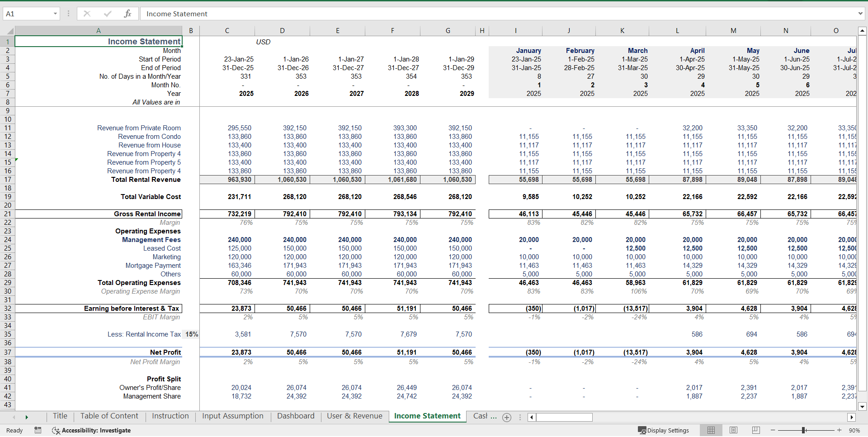Switch to the Instruction sheet tab
This screenshot has width=868, height=437.
(x=170, y=416)
